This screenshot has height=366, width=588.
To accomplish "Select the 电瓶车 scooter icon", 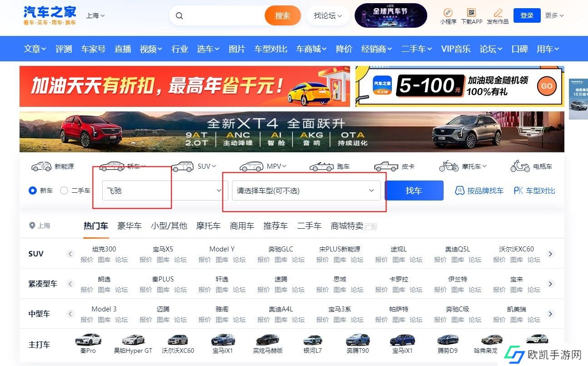I will pos(520,166).
